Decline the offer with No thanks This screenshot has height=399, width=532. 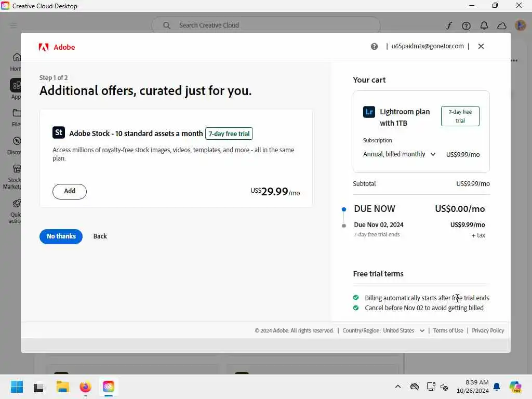(61, 236)
